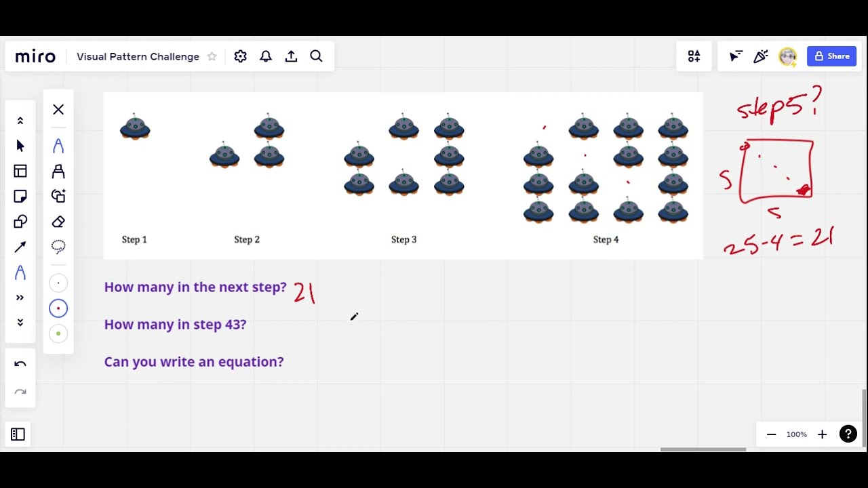
Task: Click the export upload icon
Action: [x=291, y=56]
